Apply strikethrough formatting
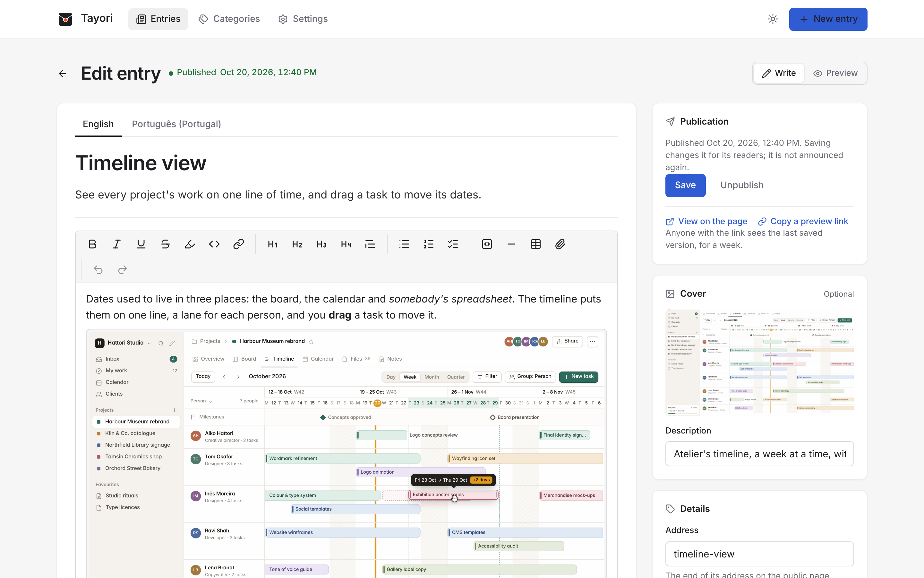The image size is (924, 578). coord(165,244)
